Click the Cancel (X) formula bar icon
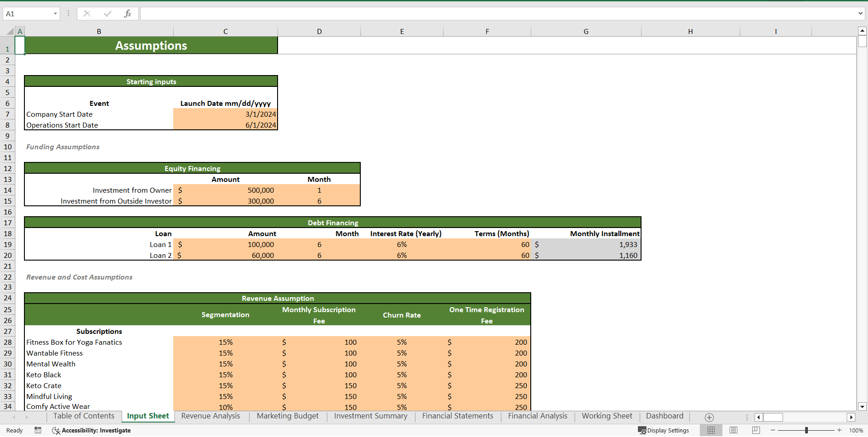Screen dimensions: 868x437 coord(87,14)
